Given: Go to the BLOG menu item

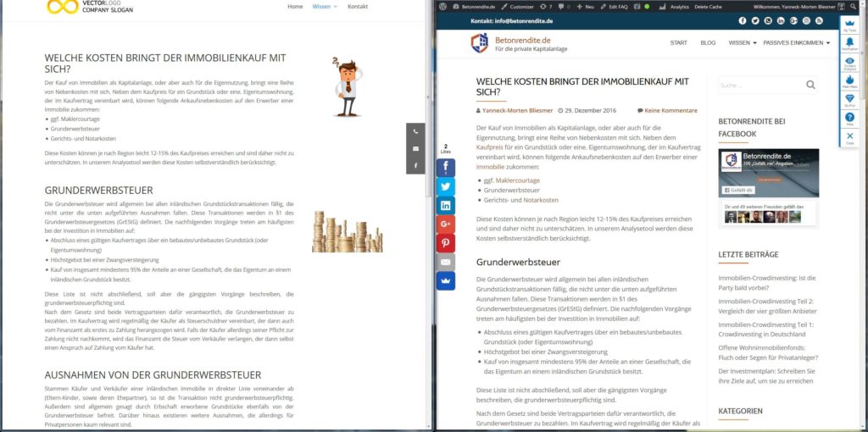Looking at the screenshot, I should [708, 42].
